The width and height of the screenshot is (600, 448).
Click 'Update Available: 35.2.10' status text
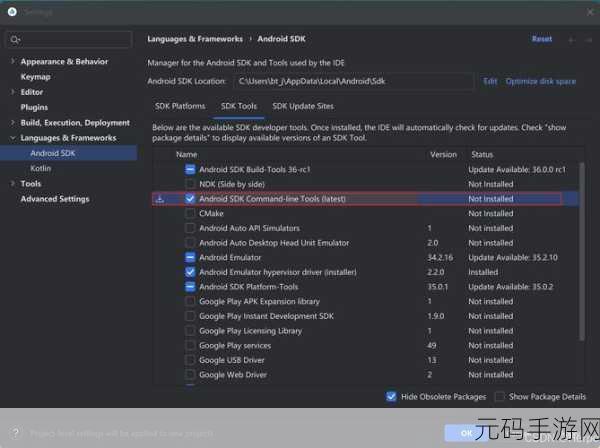[513, 257]
